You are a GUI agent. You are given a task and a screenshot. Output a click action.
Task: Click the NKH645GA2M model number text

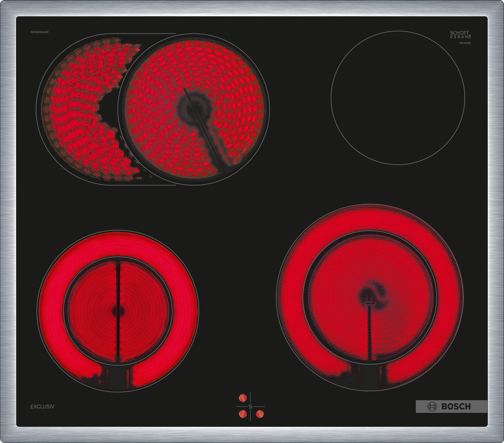[39, 32]
